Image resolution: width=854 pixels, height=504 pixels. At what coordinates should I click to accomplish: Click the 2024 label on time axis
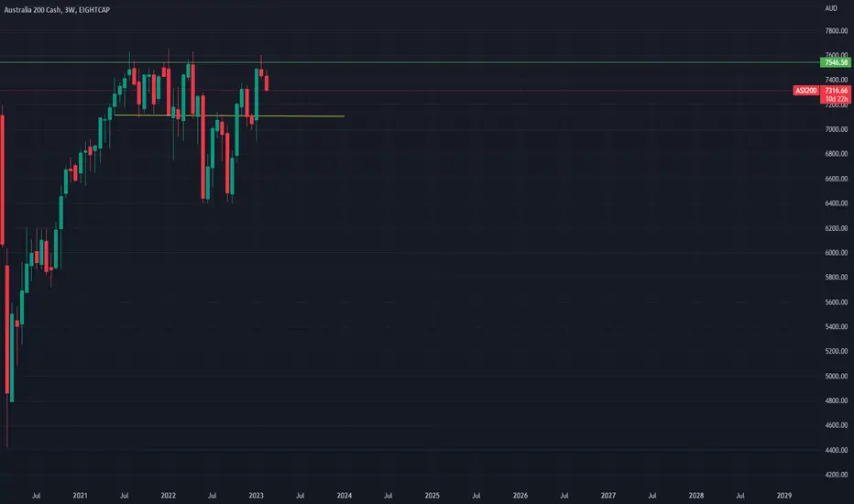(345, 495)
